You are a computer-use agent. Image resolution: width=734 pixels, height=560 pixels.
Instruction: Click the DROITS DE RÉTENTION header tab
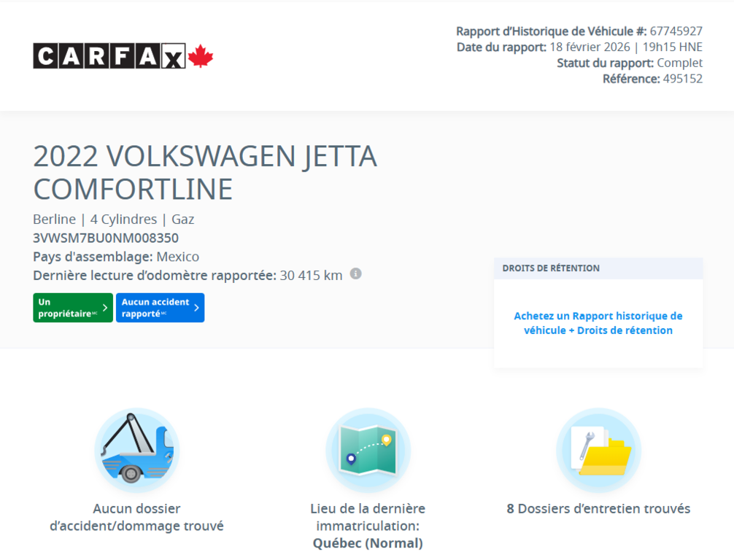pos(550,268)
